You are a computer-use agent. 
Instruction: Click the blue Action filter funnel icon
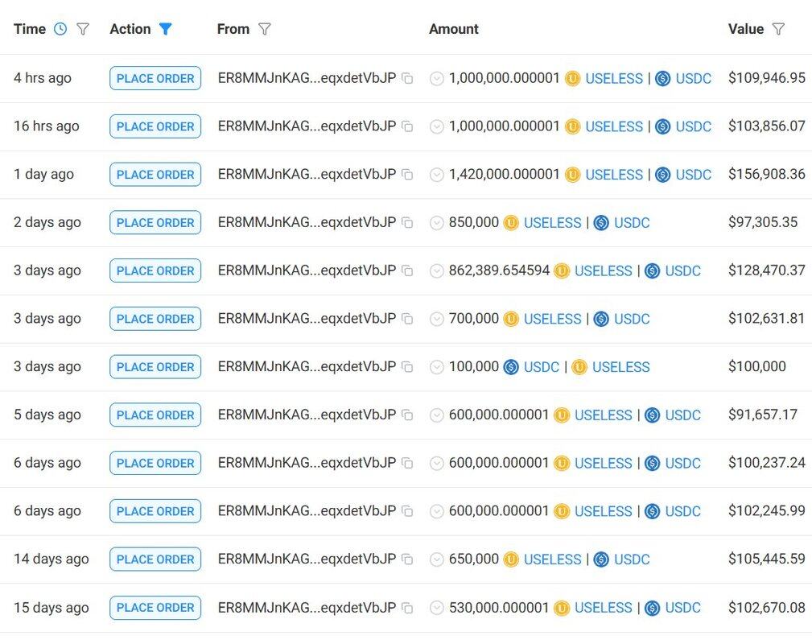tap(165, 29)
